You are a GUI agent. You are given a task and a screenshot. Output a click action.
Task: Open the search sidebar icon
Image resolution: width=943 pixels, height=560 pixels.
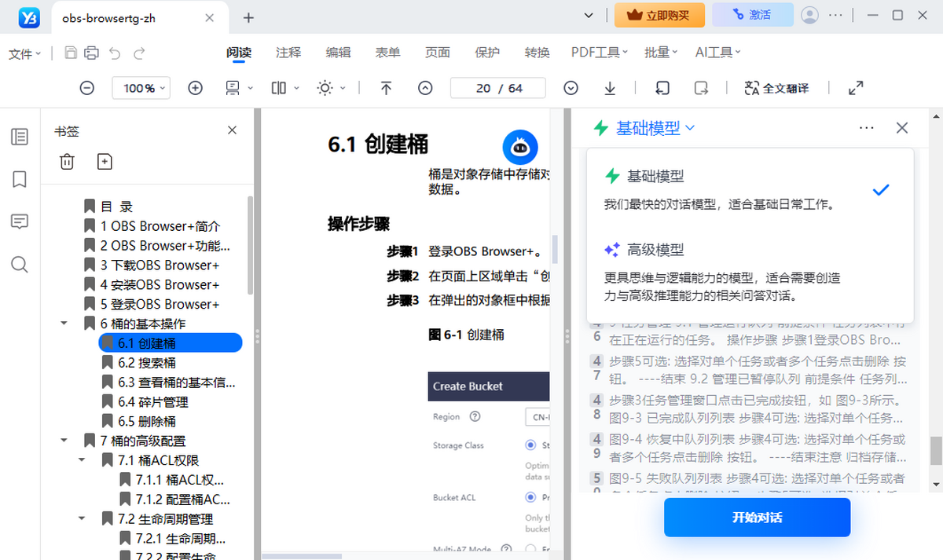point(20,264)
